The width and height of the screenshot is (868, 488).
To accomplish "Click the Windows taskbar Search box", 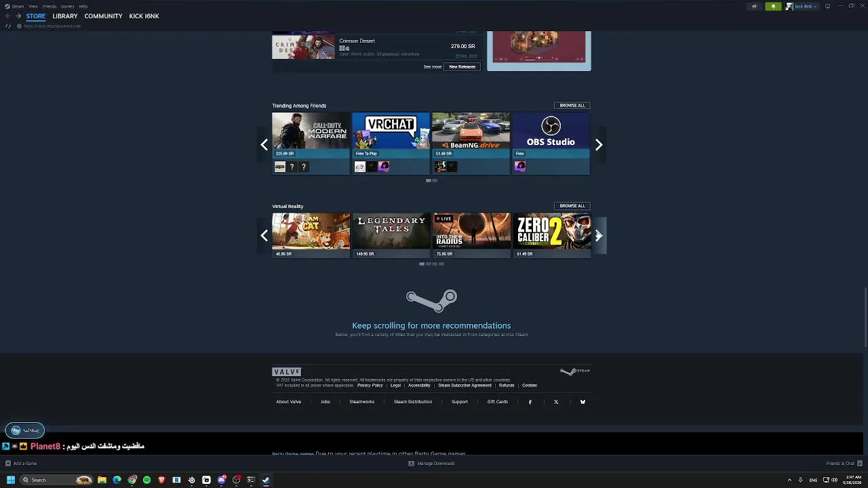I will 57,480.
